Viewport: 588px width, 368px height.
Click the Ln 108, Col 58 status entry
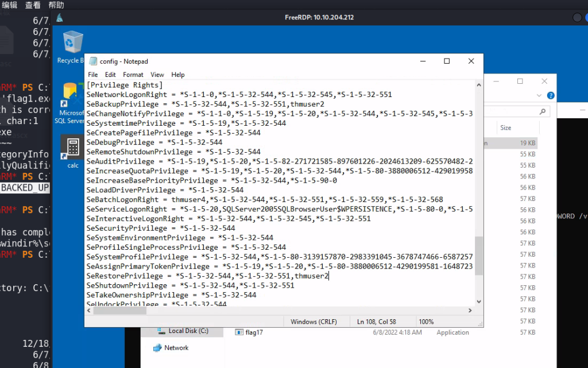[x=377, y=321]
